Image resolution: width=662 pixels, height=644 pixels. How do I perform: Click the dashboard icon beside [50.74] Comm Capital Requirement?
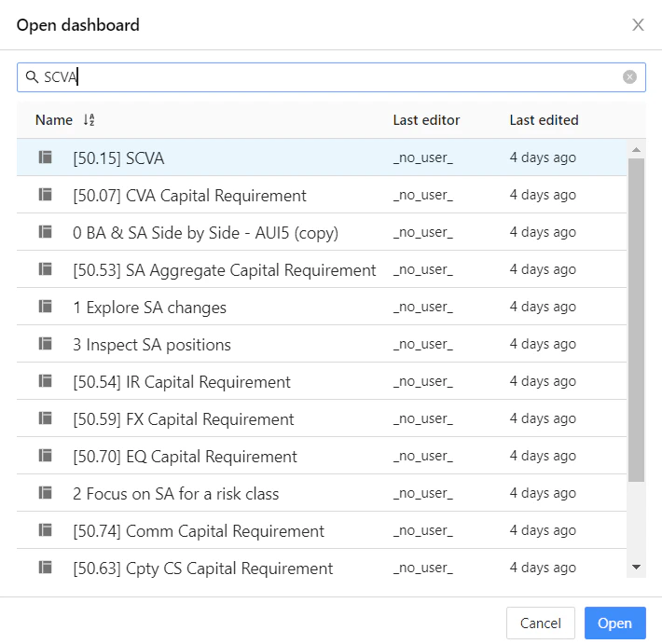tap(45, 529)
